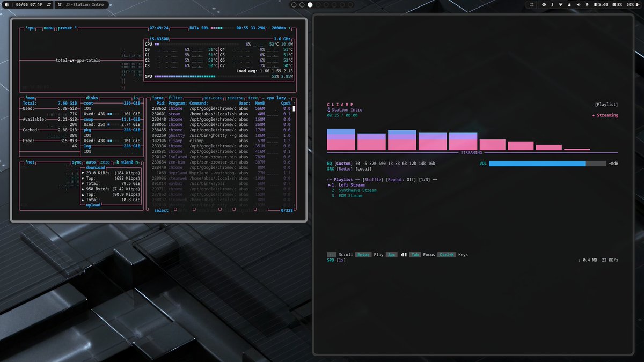Click the Station Intro media widget in waybar

coord(84,4)
